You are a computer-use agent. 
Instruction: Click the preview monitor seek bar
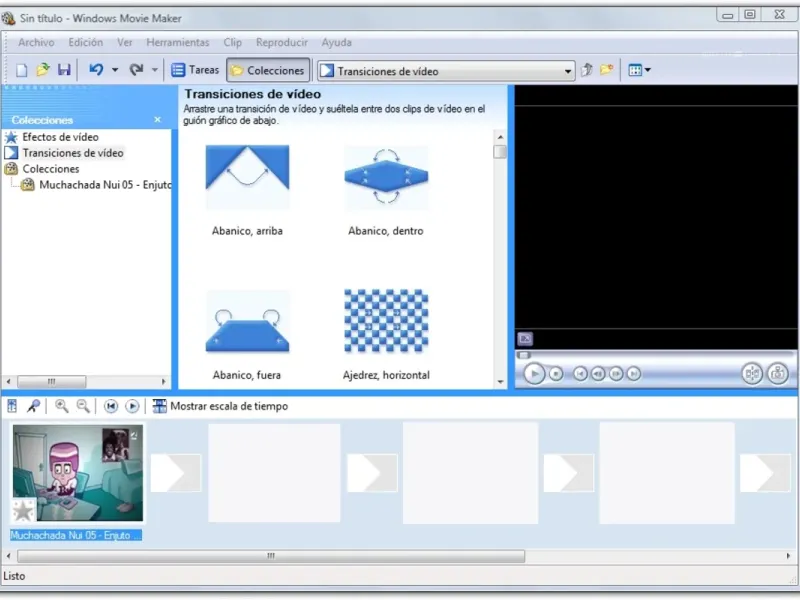pyautogui.click(x=655, y=355)
